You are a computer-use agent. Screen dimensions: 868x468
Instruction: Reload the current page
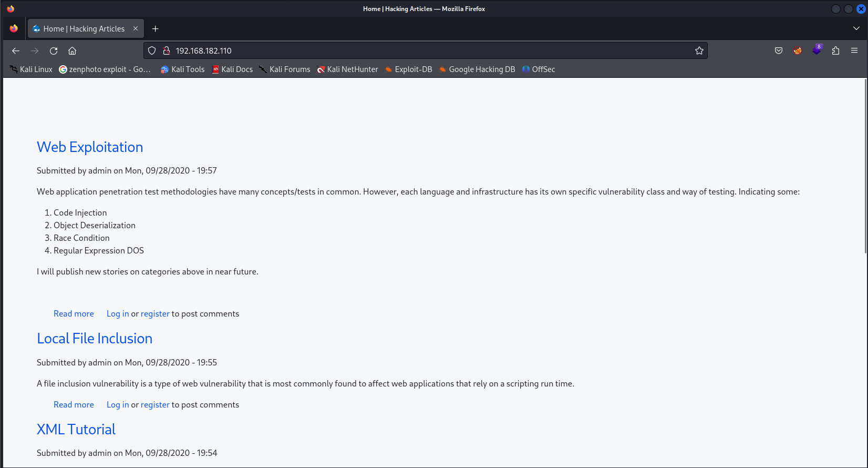click(x=54, y=51)
